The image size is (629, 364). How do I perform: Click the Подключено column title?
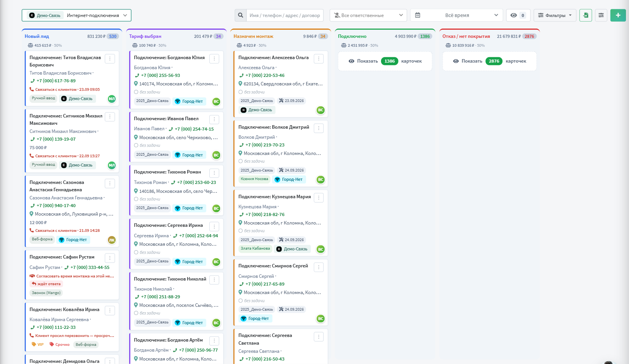(352, 36)
